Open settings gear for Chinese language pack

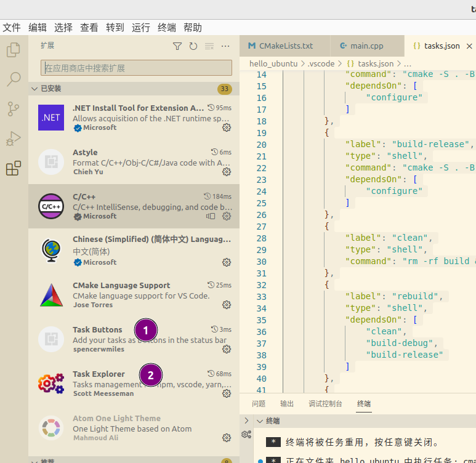point(227,262)
